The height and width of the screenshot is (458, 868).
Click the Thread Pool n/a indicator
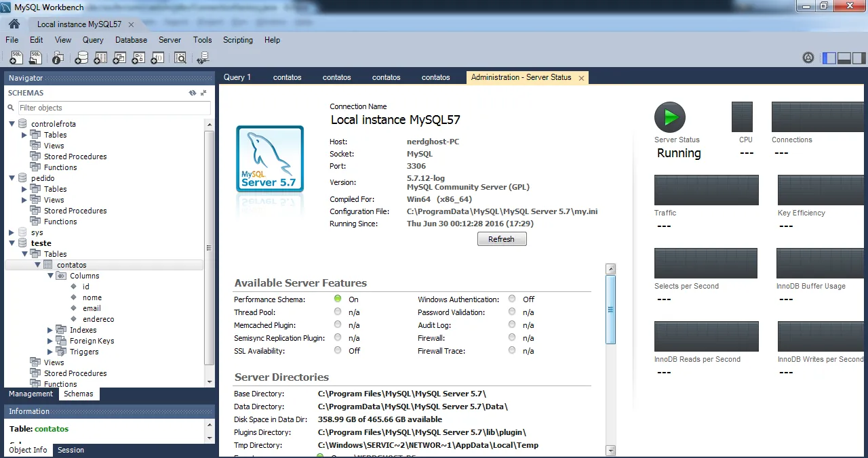click(x=338, y=312)
